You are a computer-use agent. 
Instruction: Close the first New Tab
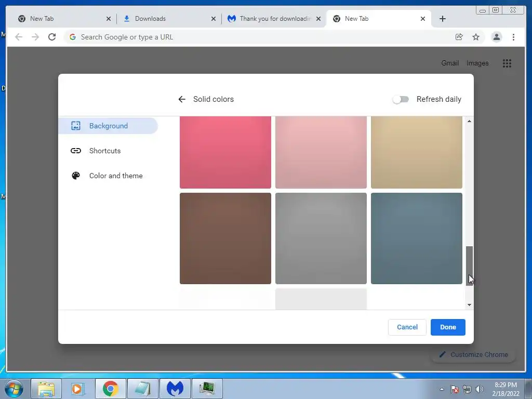pos(109,19)
